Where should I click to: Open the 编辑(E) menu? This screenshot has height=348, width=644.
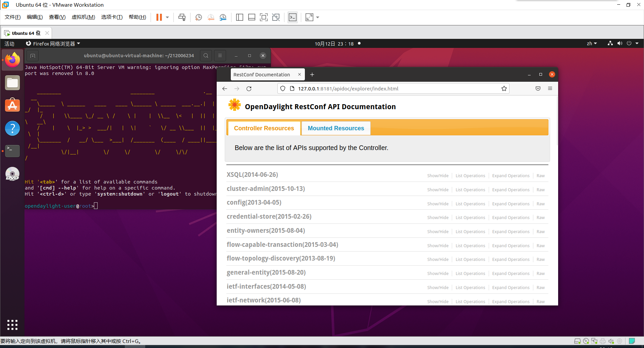pos(35,17)
